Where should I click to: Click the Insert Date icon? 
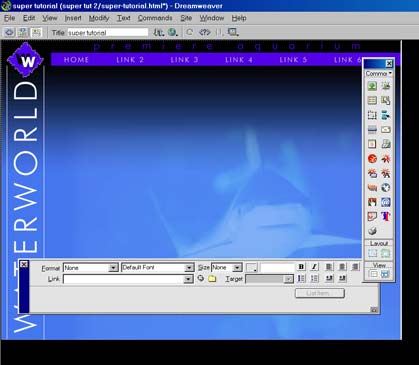point(372,144)
